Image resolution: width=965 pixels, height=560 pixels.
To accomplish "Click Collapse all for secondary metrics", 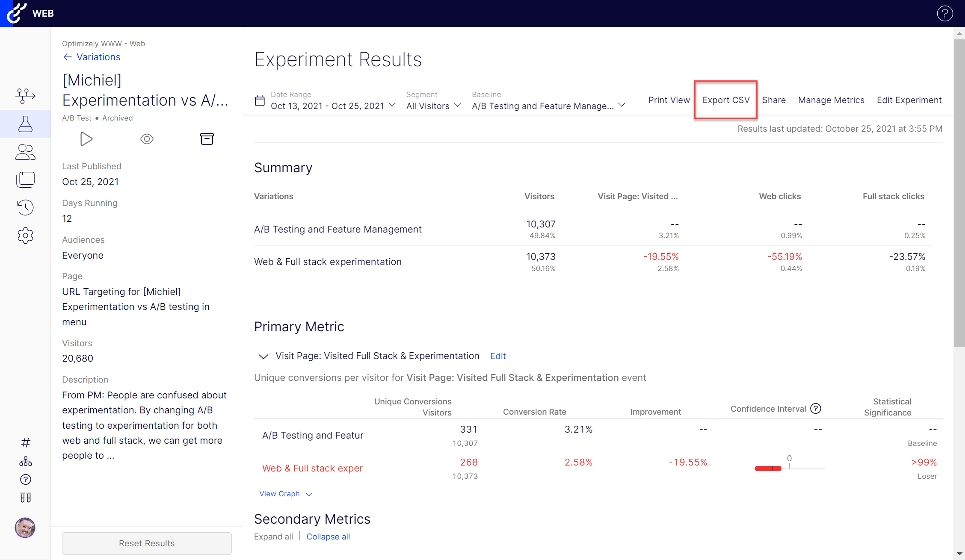I will [328, 536].
